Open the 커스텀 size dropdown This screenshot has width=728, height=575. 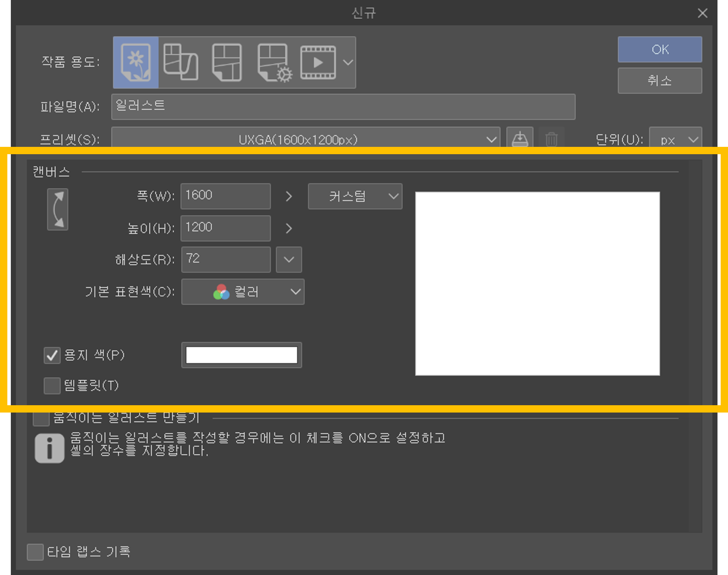click(x=355, y=196)
